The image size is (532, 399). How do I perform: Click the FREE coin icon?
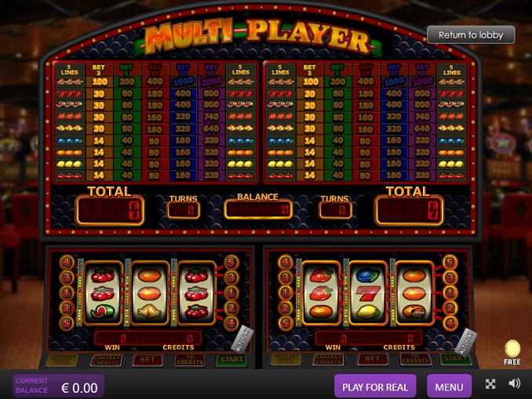click(x=512, y=349)
